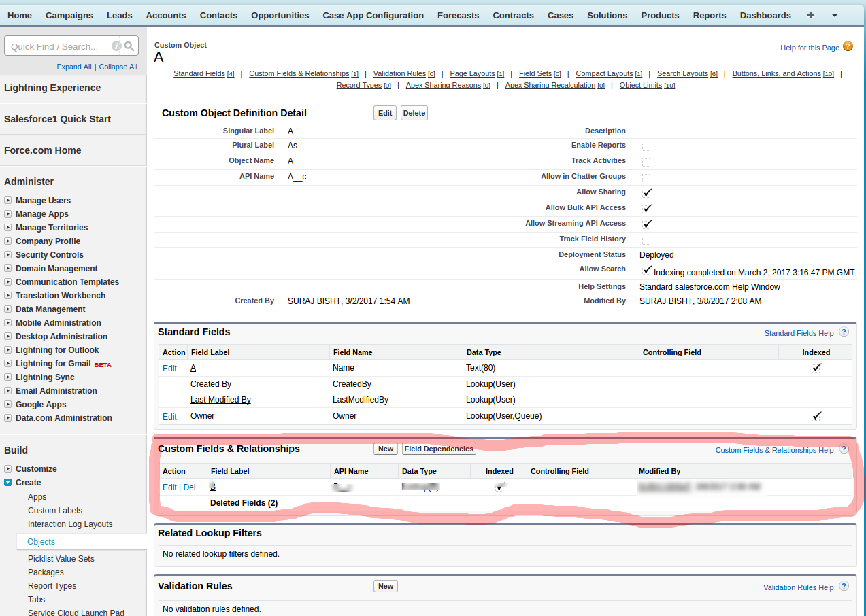Click the search magnifier icon in Quick Find
The height and width of the screenshot is (616, 866).
[x=129, y=46]
